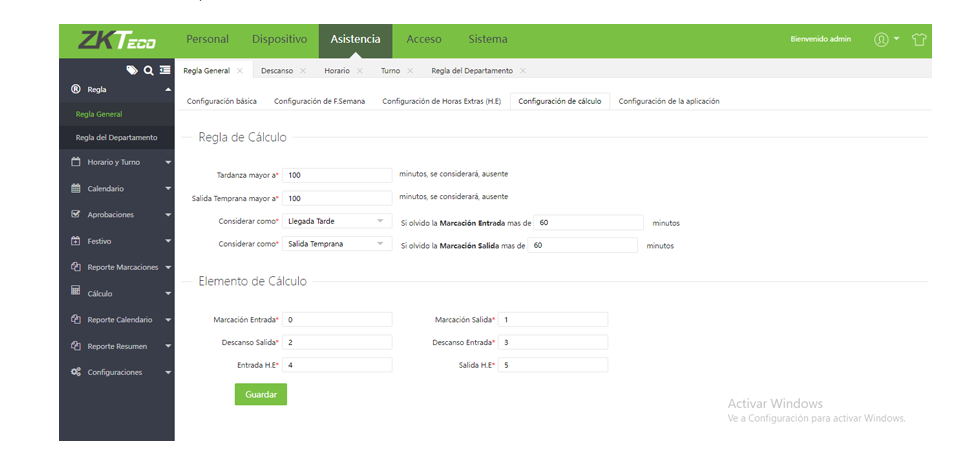Close the Descanso tab
The height and width of the screenshot is (468, 974).
[303, 71]
